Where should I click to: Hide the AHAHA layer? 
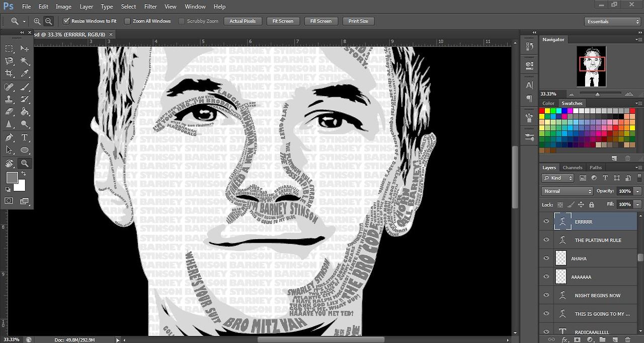click(x=546, y=258)
